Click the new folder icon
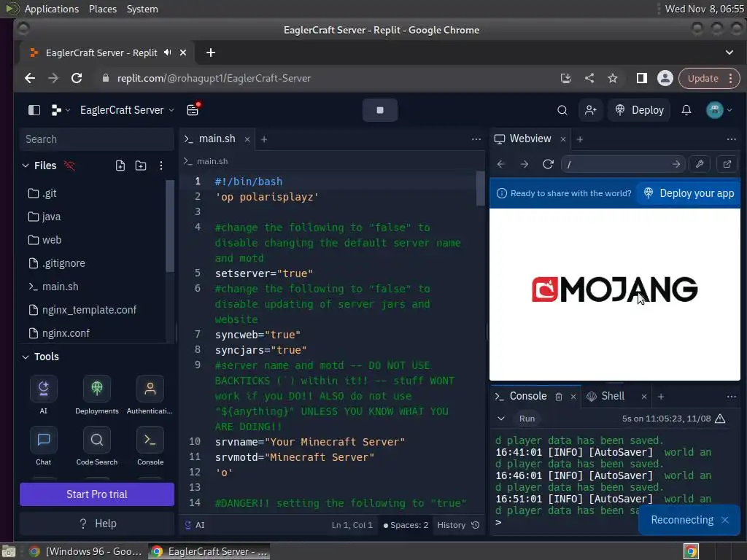 [141, 166]
